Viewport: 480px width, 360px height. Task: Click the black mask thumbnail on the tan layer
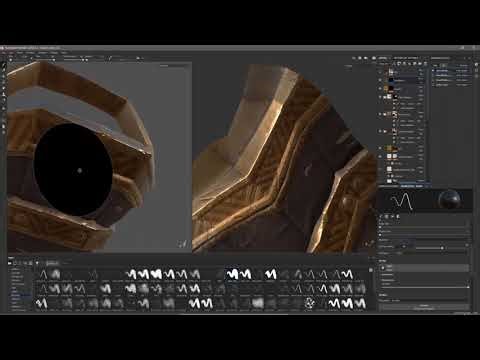pos(391,89)
